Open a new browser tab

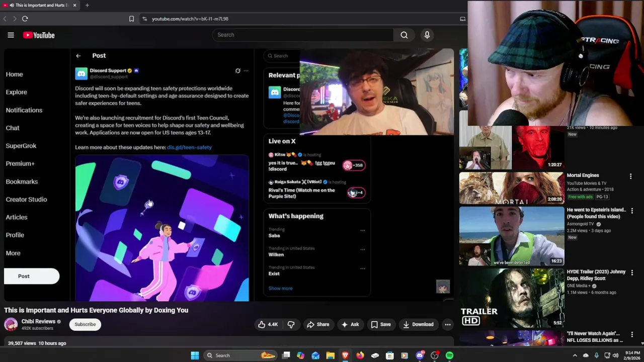point(87,5)
